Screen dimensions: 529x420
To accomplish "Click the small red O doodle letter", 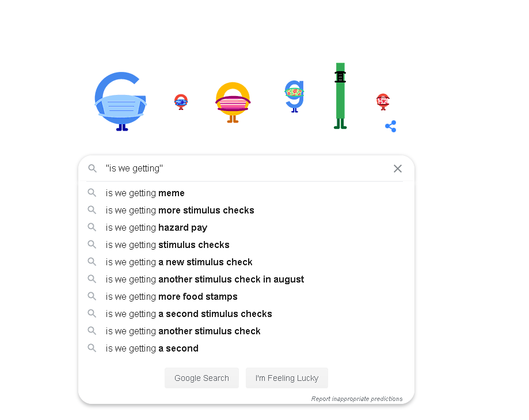I will (x=181, y=102).
